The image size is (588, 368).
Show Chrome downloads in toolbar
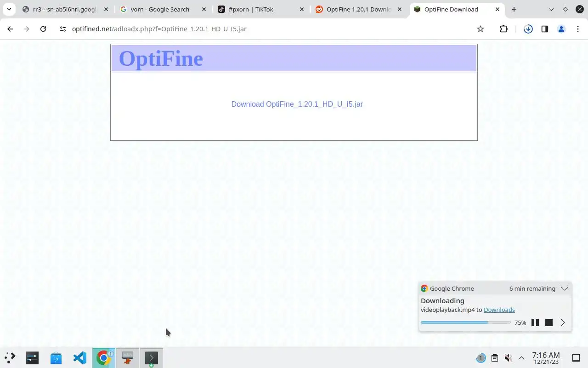pyautogui.click(x=528, y=29)
